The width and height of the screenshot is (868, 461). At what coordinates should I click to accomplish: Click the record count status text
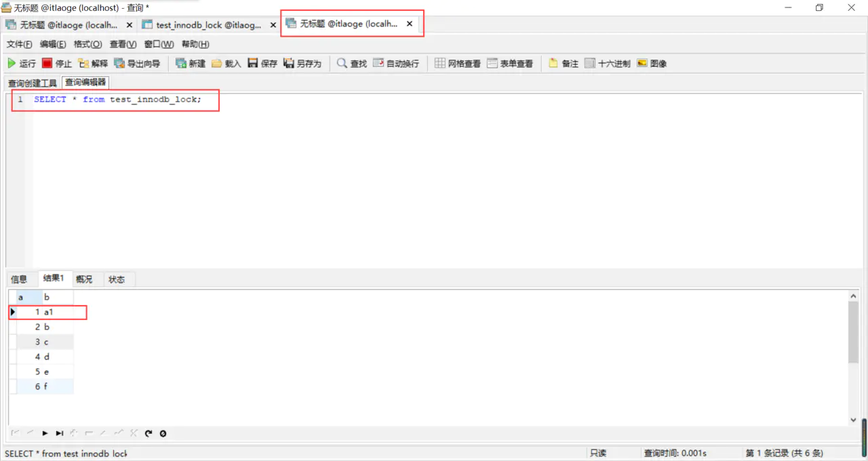coord(784,453)
